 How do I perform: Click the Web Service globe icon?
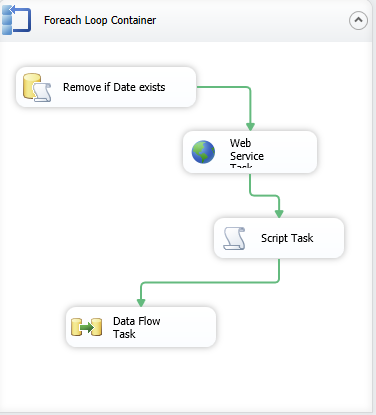click(x=203, y=152)
